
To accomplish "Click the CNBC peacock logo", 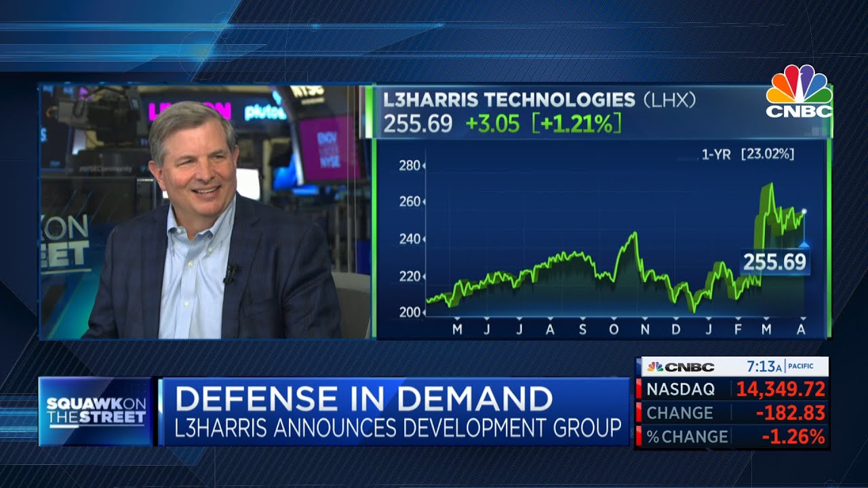I will (x=799, y=91).
